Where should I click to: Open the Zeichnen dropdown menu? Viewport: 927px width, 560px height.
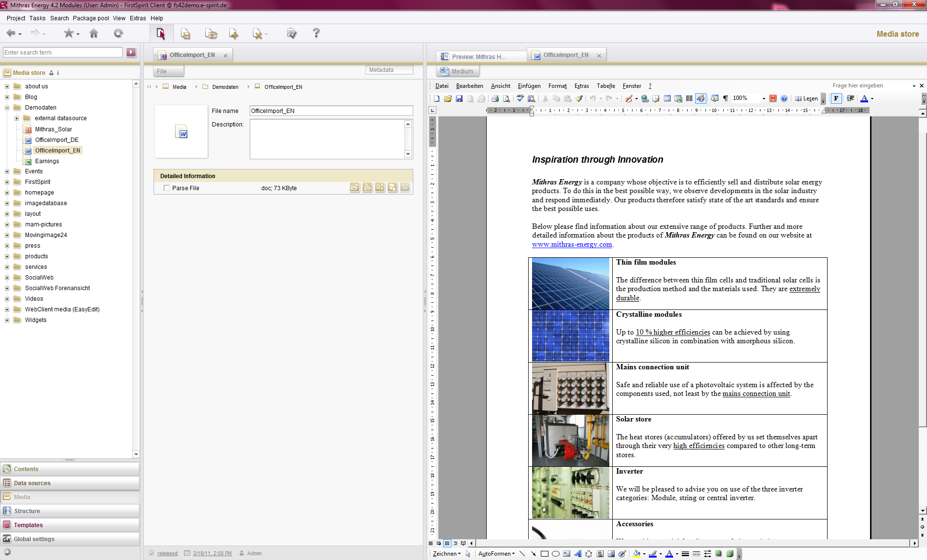[447, 554]
